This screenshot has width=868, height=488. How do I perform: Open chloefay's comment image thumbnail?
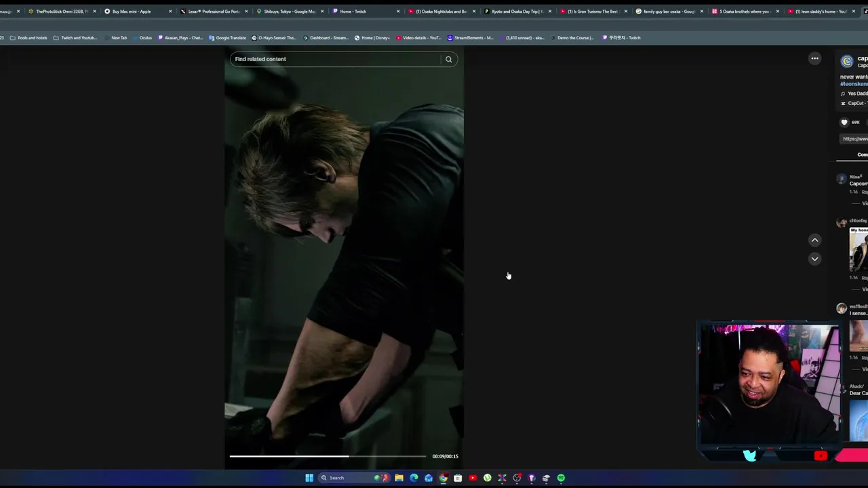click(859, 249)
